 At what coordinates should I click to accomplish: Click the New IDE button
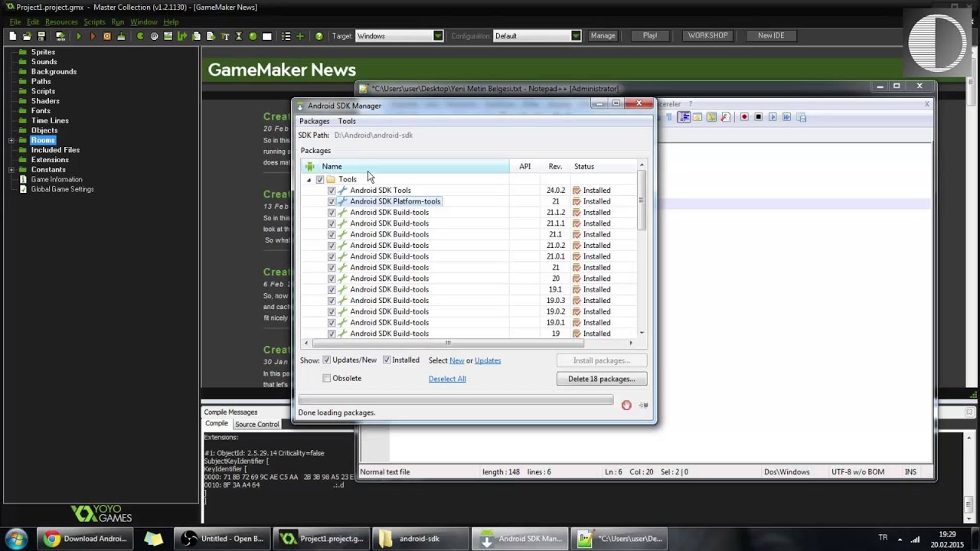click(771, 36)
